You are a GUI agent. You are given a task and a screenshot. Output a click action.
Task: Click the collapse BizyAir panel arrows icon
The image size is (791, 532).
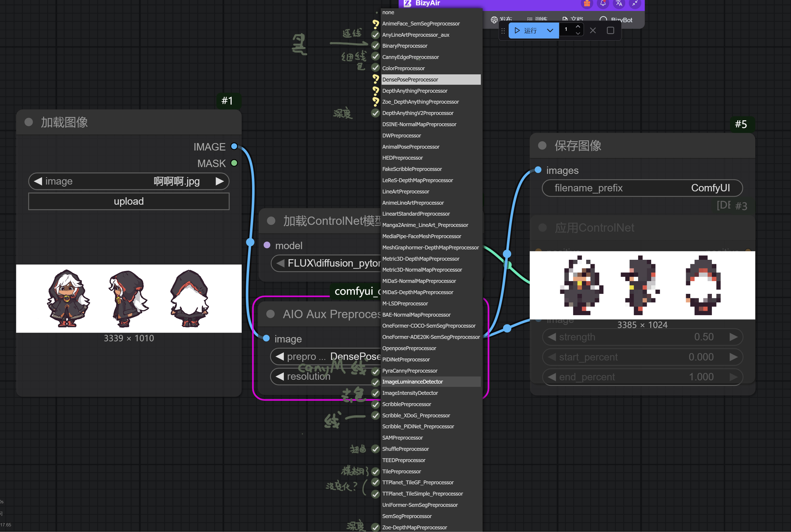[635, 3]
